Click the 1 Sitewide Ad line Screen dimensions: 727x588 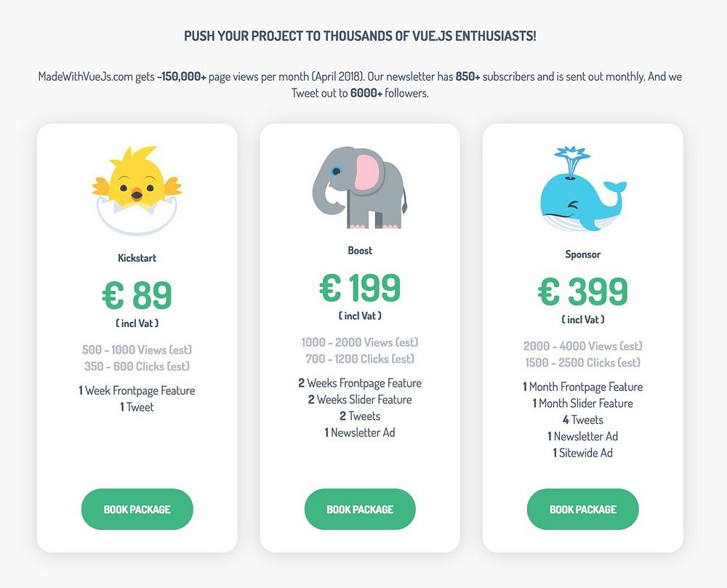583,453
